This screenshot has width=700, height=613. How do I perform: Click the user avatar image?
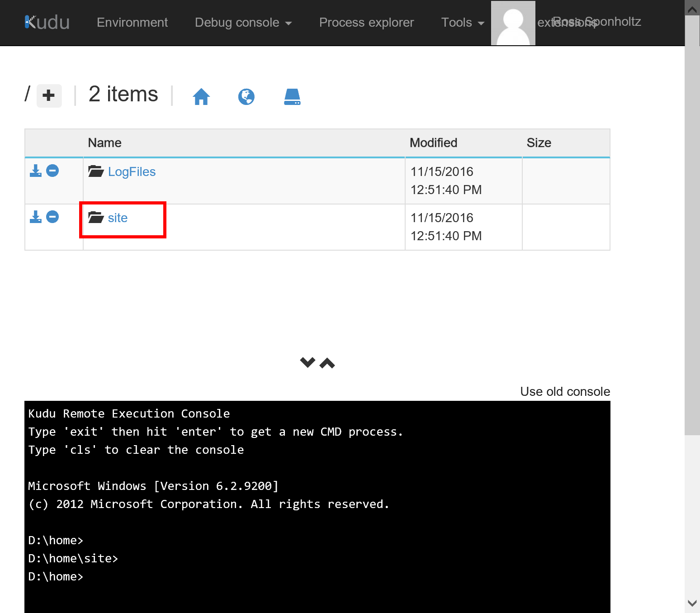pos(513,23)
